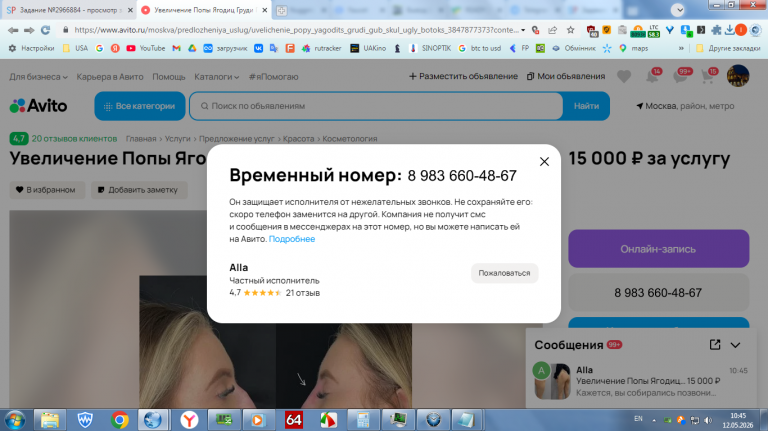Report the seller with Пожаловаться button
The width and height of the screenshot is (768, 431).
pos(504,273)
